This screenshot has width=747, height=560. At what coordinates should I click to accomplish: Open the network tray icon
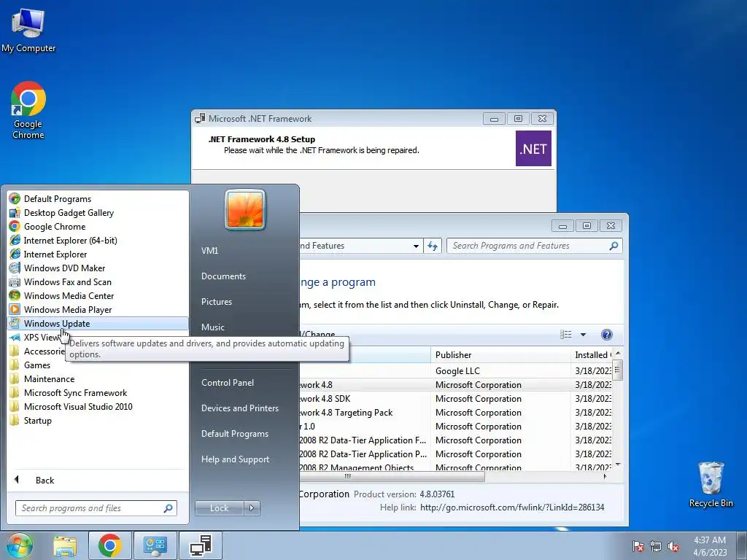(656, 546)
